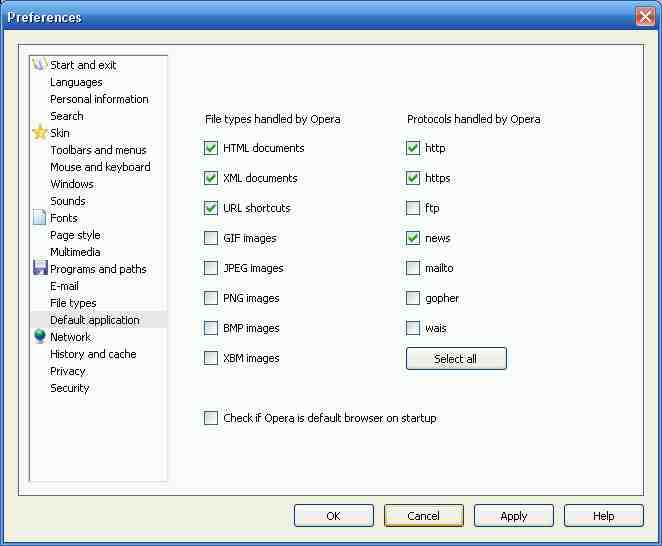Open Help for preferences
Screen dimensions: 662x546
pos(604,516)
